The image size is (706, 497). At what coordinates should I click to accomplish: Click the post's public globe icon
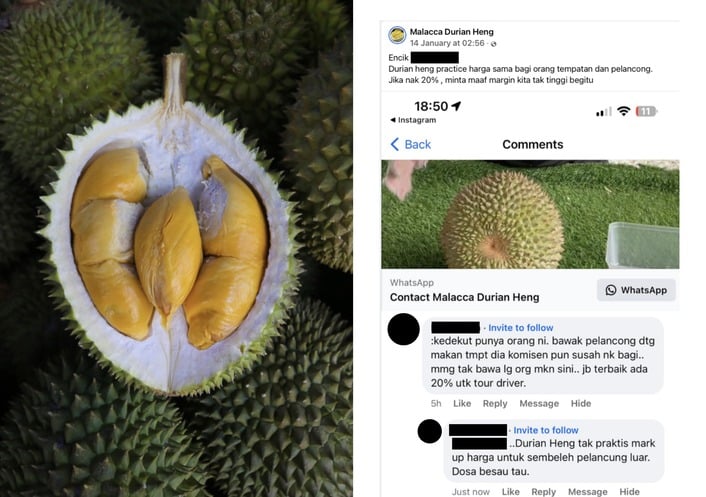pos(493,44)
